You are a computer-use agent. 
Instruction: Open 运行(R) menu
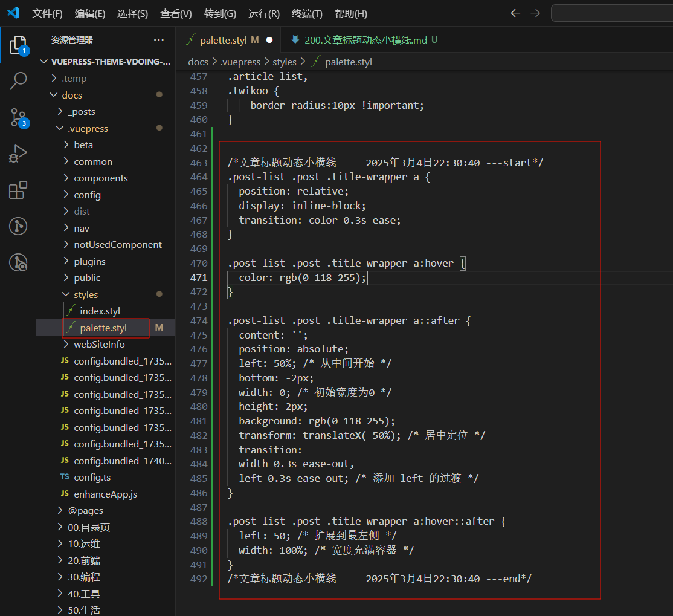[263, 14]
